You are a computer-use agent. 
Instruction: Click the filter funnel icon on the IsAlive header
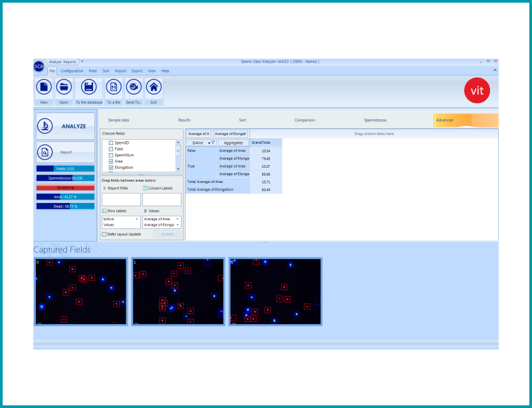(x=213, y=142)
